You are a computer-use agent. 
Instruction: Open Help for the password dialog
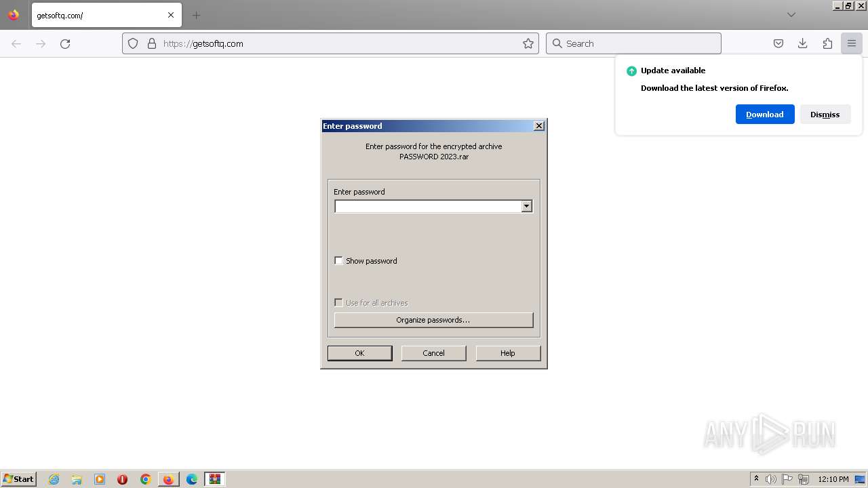508,353
